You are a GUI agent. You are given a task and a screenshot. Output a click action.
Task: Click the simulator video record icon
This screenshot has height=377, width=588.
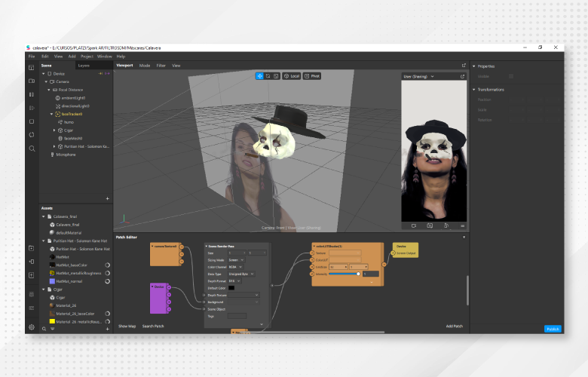(414, 226)
